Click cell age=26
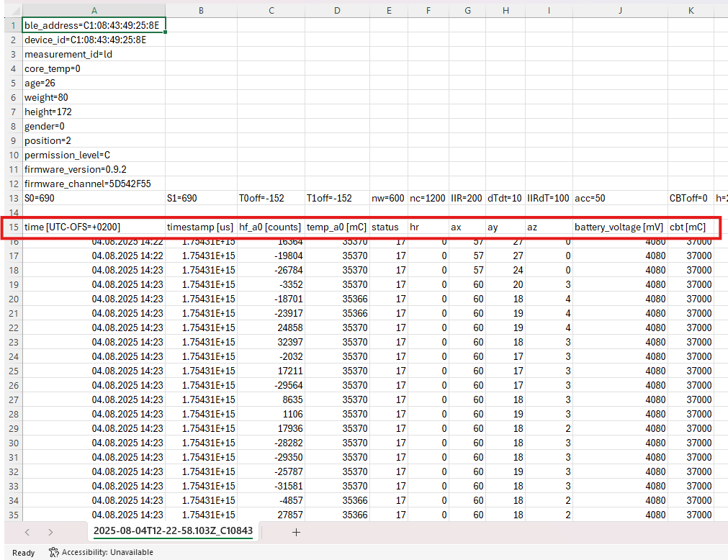The width and height of the screenshot is (728, 560). pyautogui.click(x=94, y=83)
